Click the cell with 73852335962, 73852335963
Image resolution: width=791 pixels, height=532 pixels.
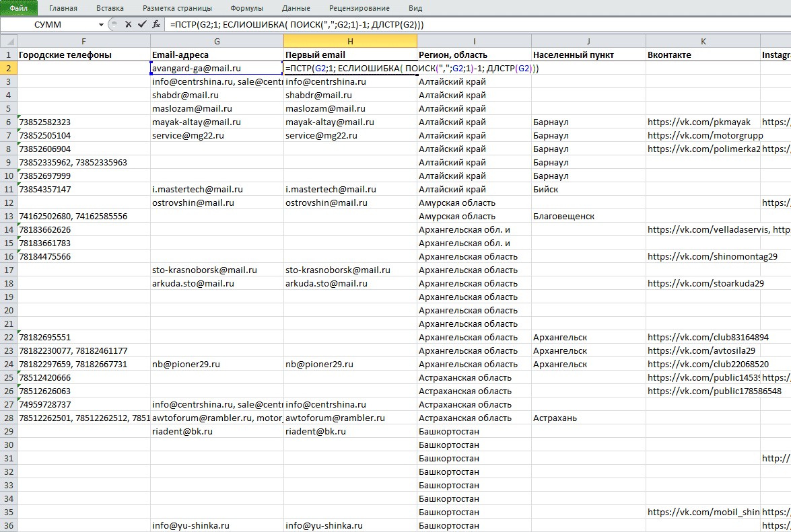[83, 162]
